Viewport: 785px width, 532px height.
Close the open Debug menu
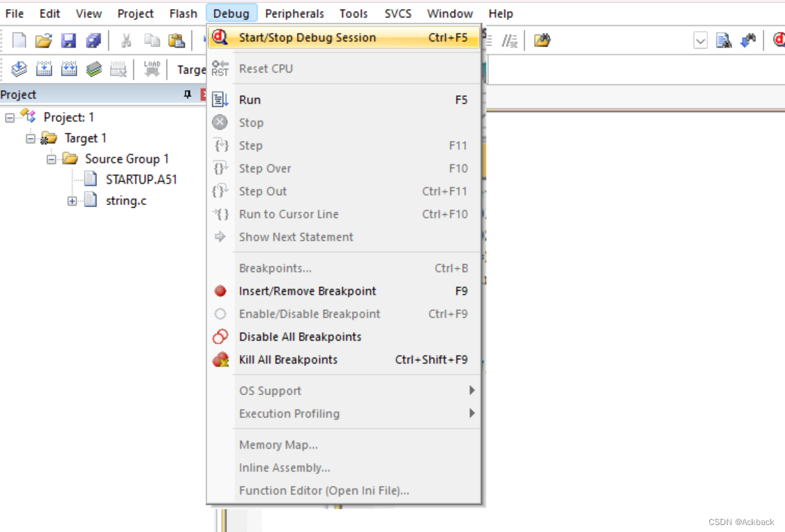pos(231,14)
